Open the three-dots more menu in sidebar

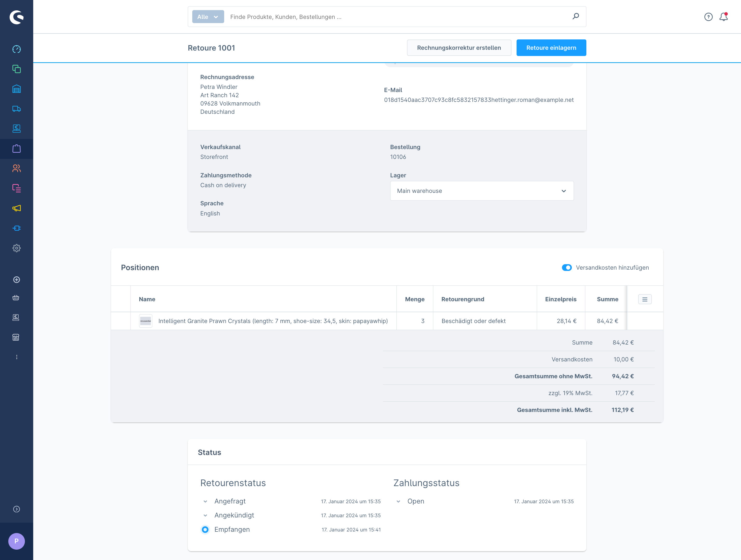tap(16, 357)
